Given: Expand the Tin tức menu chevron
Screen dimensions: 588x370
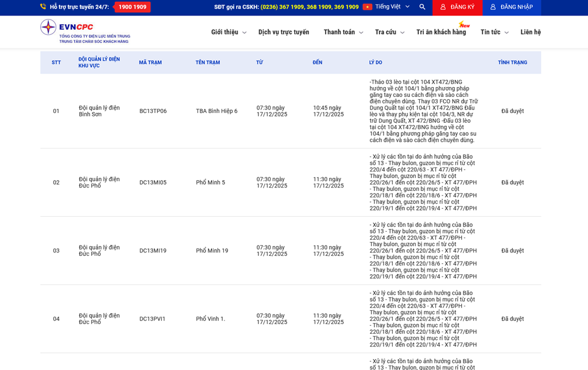Looking at the screenshot, I should (x=506, y=33).
